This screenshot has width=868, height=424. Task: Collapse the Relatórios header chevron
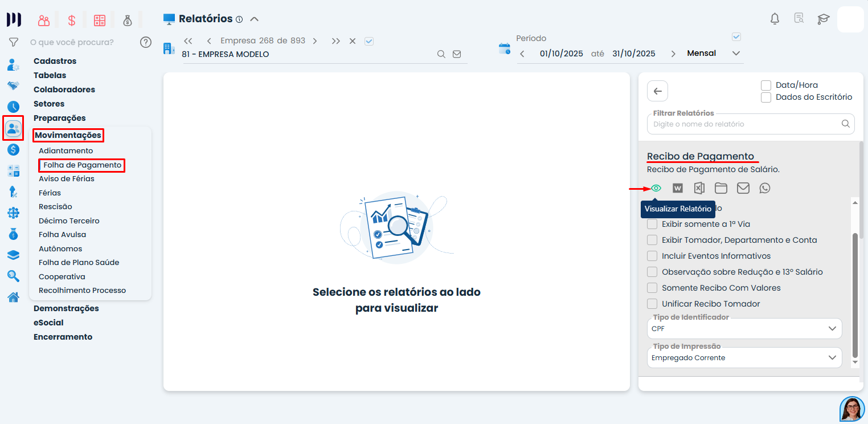pyautogui.click(x=254, y=18)
